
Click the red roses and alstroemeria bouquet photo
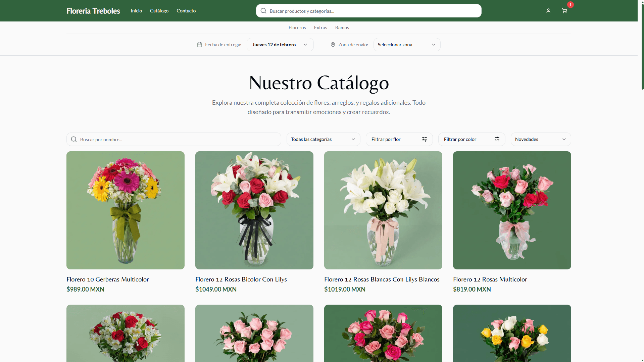click(126, 333)
